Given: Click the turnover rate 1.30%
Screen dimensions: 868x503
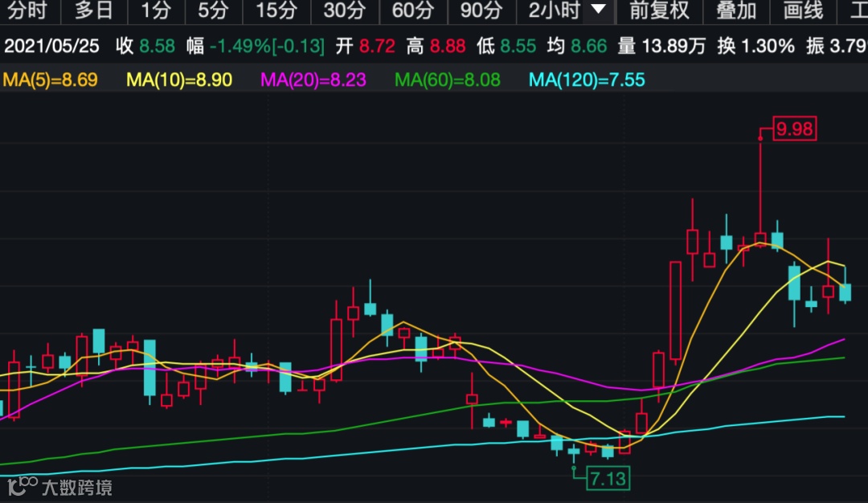Looking at the screenshot, I should point(768,46).
